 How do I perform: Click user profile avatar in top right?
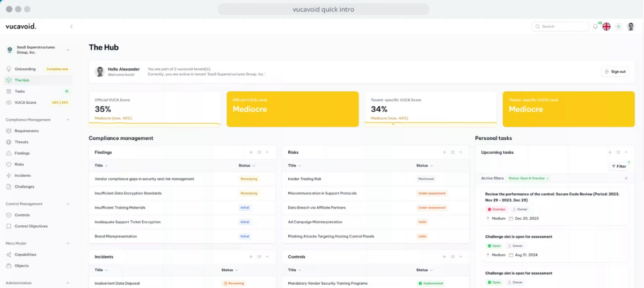631,26
